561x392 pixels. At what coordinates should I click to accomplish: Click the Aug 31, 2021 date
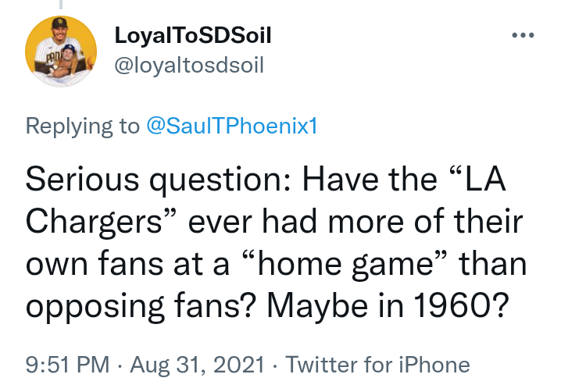pos(198,365)
